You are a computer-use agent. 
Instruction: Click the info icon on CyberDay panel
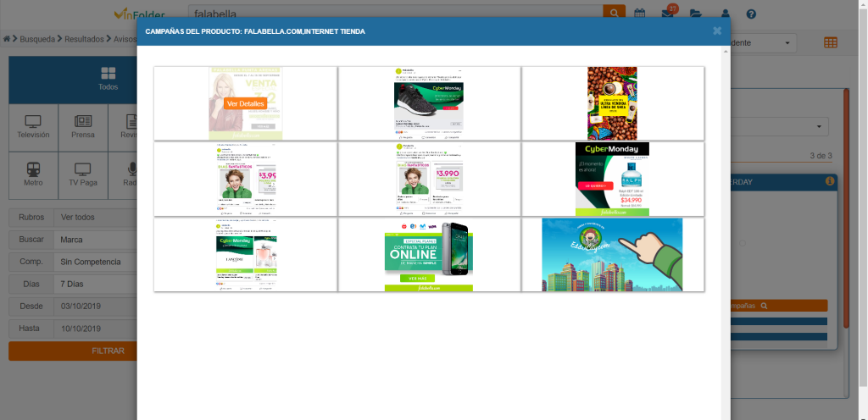pos(830,181)
